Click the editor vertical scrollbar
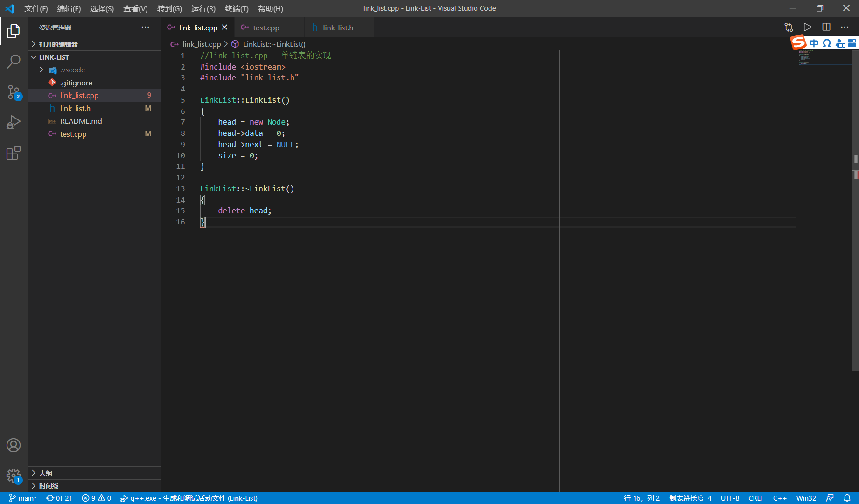 (855, 210)
